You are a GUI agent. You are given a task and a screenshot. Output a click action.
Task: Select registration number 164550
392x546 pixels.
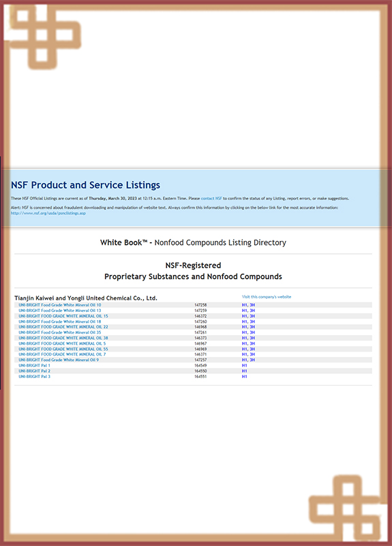pos(200,371)
